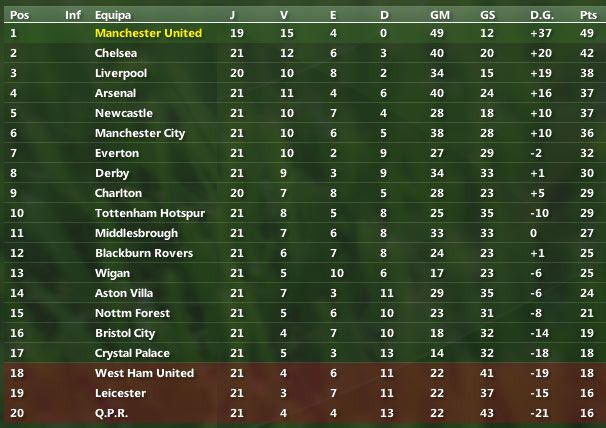Click the Q.P.R. team name
606x428 pixels.
point(111,413)
